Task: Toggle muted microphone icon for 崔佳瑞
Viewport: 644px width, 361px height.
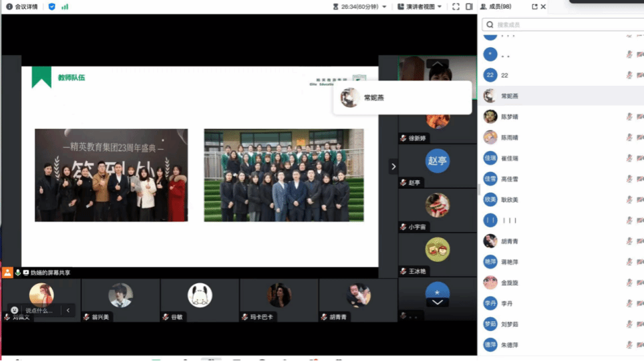Action: tap(629, 158)
